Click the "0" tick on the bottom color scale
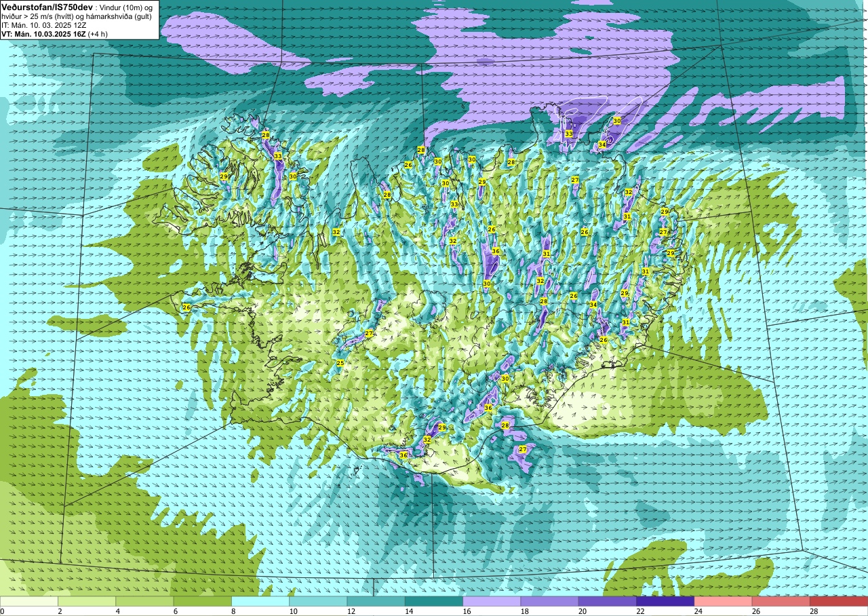 click(2, 611)
